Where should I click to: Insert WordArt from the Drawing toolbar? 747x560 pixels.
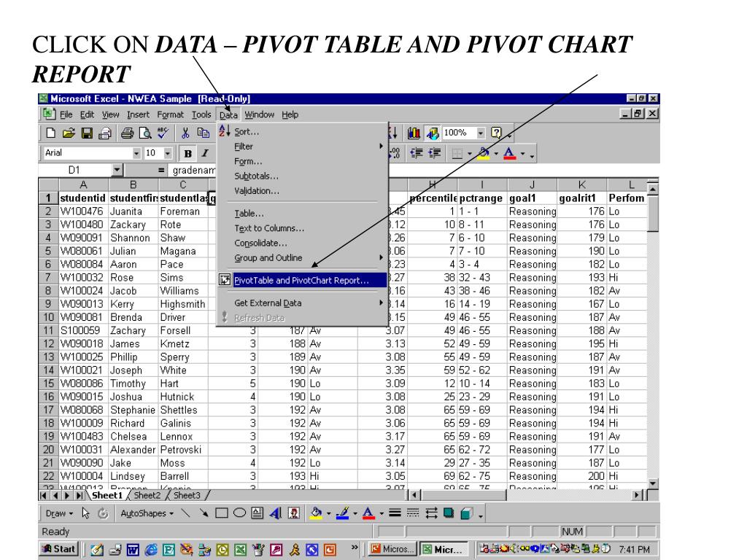point(275,513)
